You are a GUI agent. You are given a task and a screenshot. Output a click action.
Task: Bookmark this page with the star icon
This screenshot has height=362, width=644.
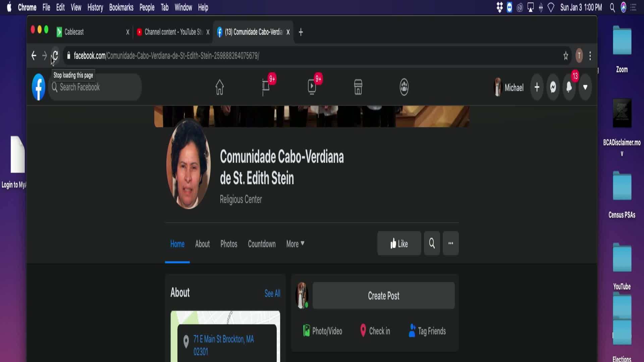pyautogui.click(x=566, y=56)
